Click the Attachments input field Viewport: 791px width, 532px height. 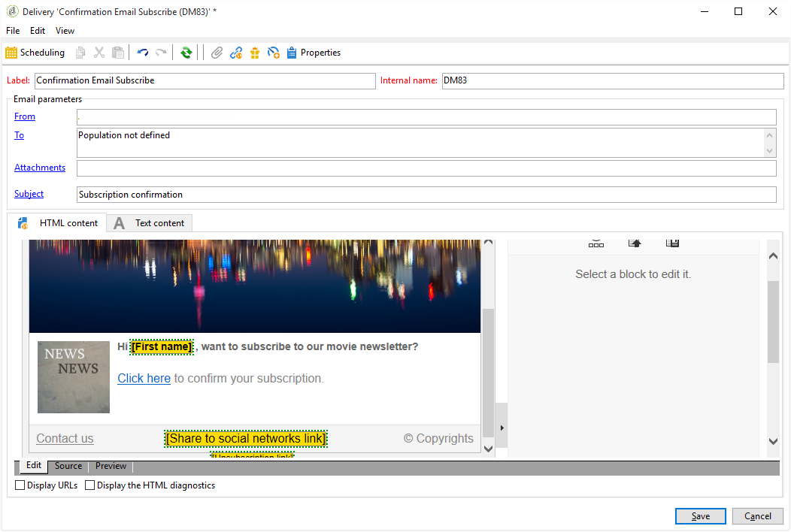(x=426, y=168)
